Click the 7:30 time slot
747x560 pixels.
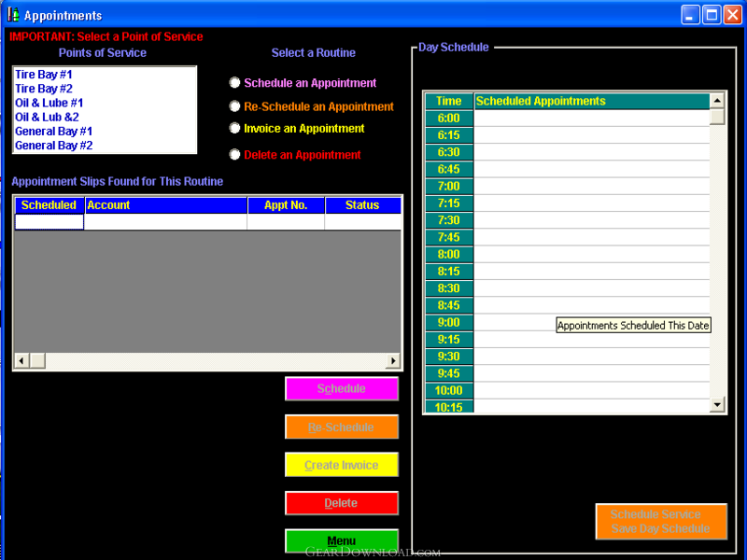point(449,220)
